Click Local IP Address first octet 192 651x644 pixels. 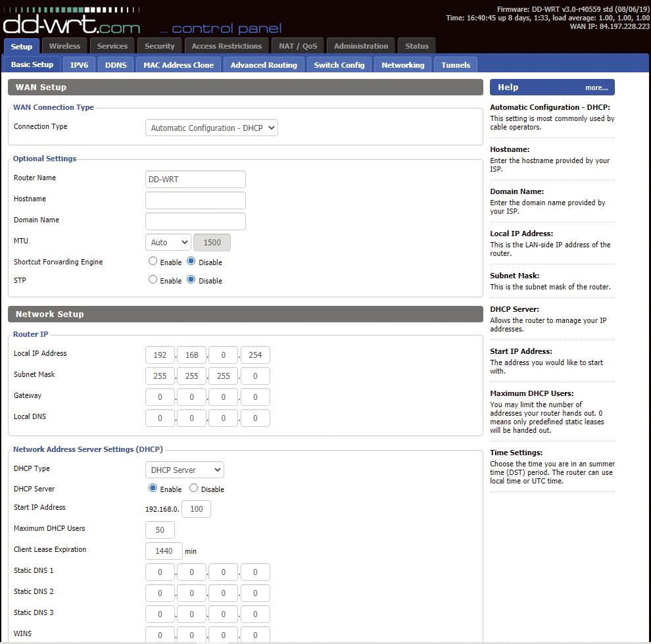click(160, 355)
